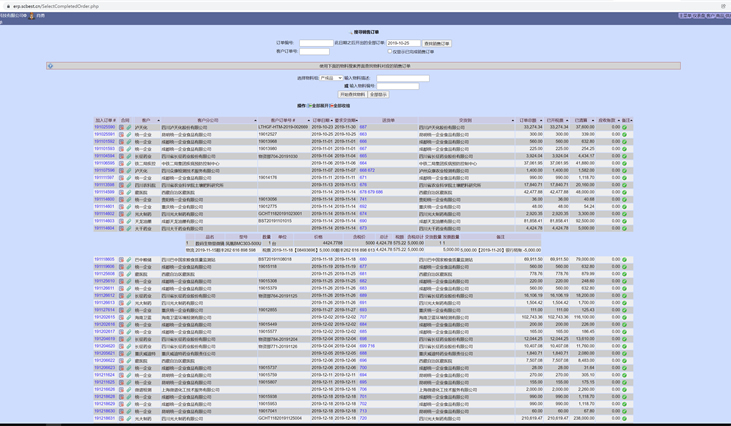Image resolution: width=731 pixels, height=426 pixels.
Task: Sort by the 加入订单 # column header
Action: tap(104, 120)
